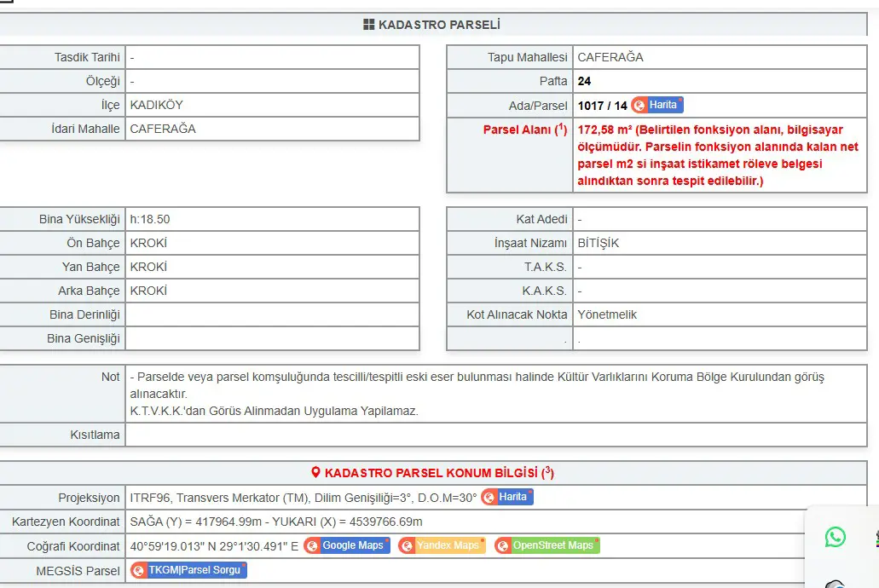This screenshot has height=588, width=879.
Task: Open the Harita button beside Ada/Parsel 1017 / 14
Action: pos(657,105)
